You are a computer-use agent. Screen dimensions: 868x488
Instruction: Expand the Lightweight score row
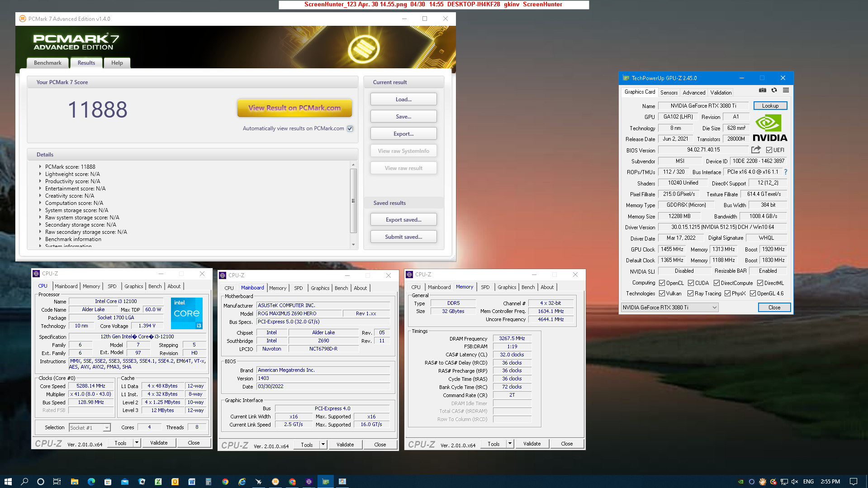[x=40, y=174]
